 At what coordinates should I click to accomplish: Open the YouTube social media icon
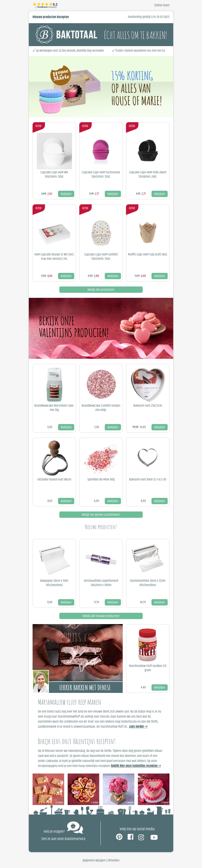pos(154,837)
